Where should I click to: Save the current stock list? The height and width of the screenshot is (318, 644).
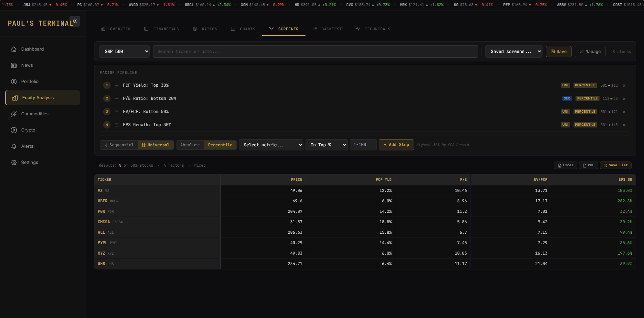point(615,165)
